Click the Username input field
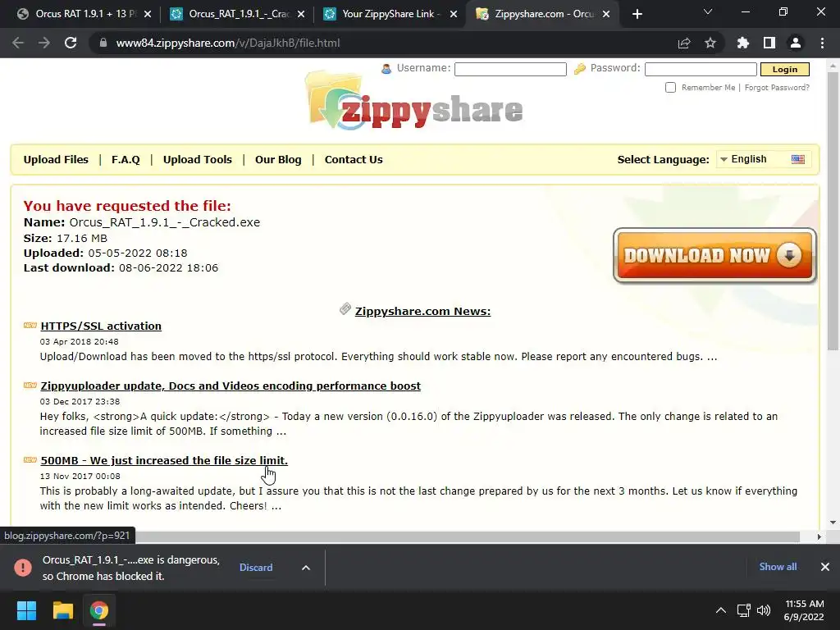Image resolution: width=840 pixels, height=630 pixels. pos(510,69)
